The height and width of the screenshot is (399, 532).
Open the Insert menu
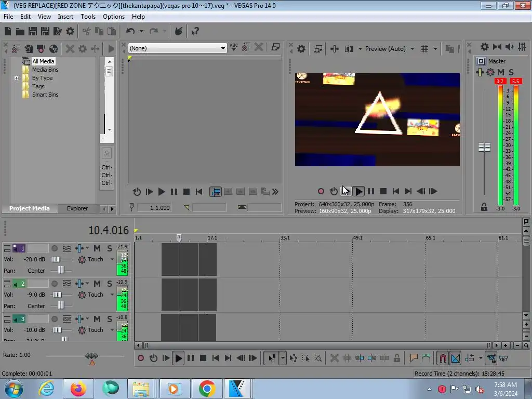65,17
